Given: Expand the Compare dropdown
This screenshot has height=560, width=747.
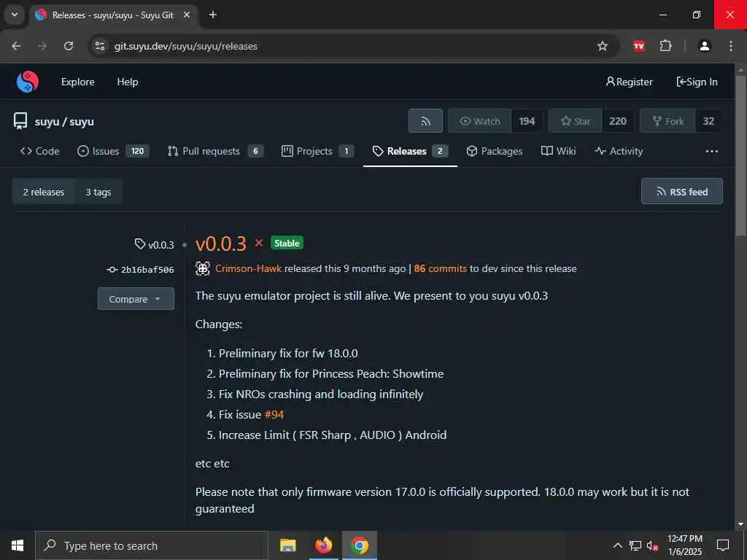Looking at the screenshot, I should [136, 299].
